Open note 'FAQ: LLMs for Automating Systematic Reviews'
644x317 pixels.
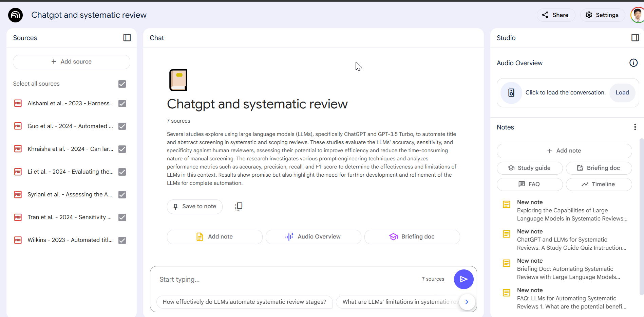(x=571, y=298)
